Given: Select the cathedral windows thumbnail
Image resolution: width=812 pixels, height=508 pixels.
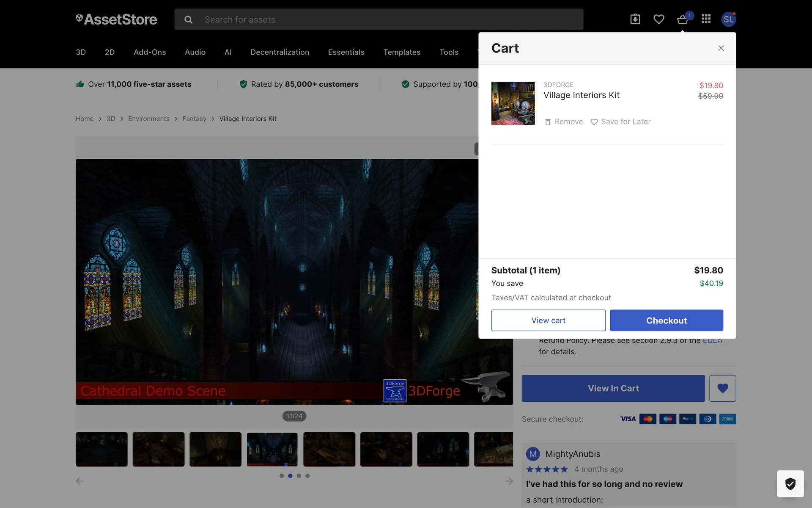Looking at the screenshot, I should pyautogui.click(x=272, y=449).
